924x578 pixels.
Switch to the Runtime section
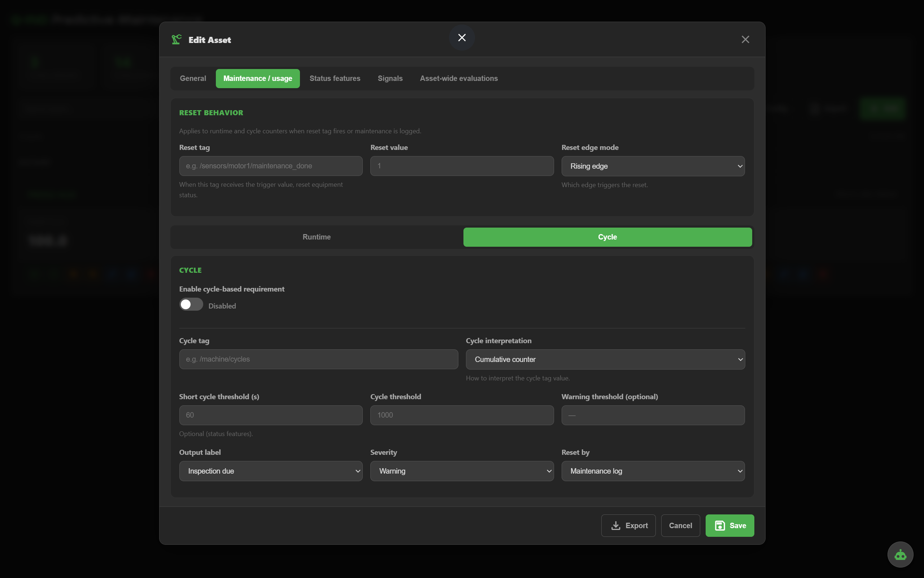click(x=317, y=237)
